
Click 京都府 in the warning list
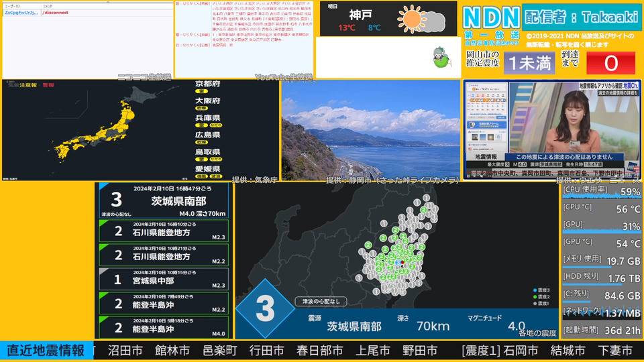point(208,84)
